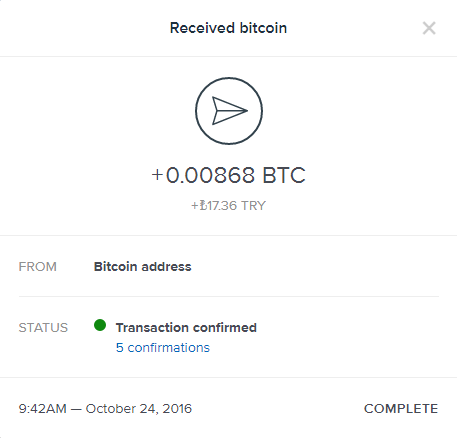
Task: Click the green status indicator dot
Action: (100, 325)
